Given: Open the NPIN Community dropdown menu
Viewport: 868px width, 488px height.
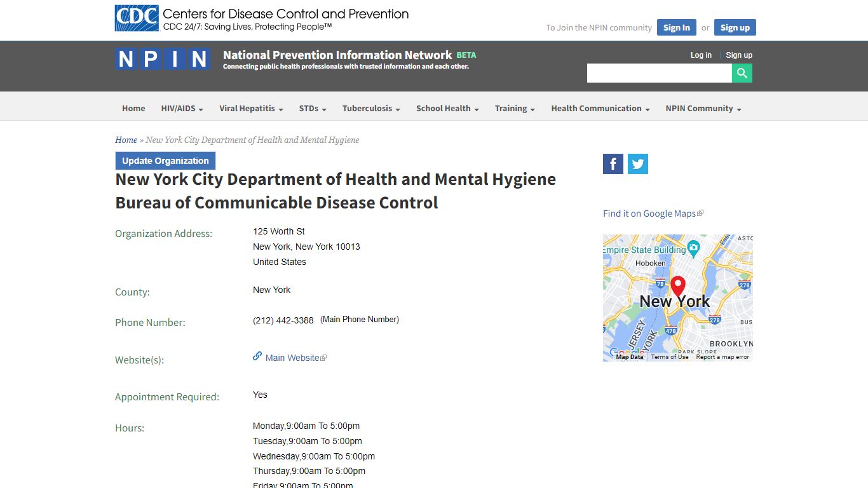Looking at the screenshot, I should pos(703,109).
